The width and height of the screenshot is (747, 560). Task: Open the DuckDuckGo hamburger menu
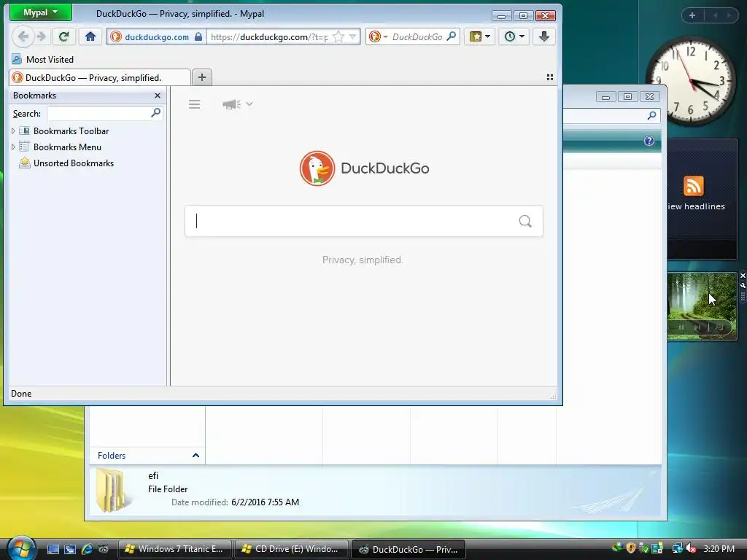tap(194, 104)
